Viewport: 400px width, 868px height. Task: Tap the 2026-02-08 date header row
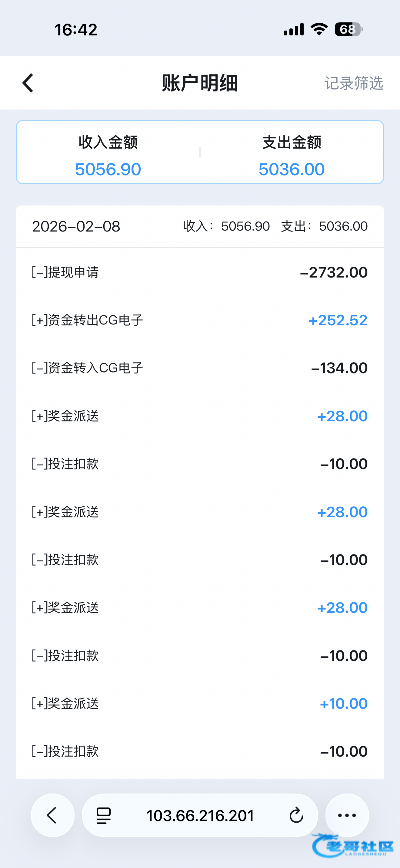click(200, 226)
